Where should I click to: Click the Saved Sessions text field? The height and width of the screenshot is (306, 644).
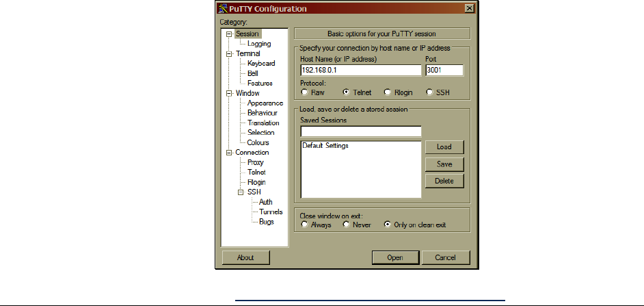click(360, 131)
